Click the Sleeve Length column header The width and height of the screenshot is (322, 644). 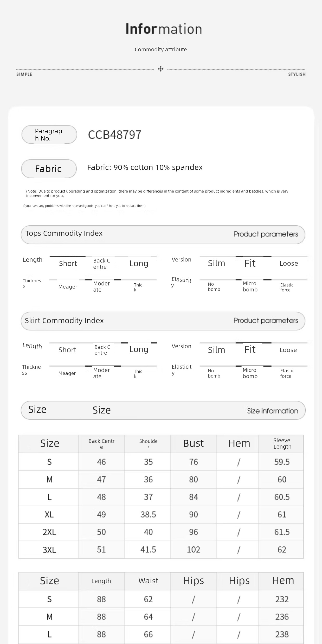[x=282, y=443]
